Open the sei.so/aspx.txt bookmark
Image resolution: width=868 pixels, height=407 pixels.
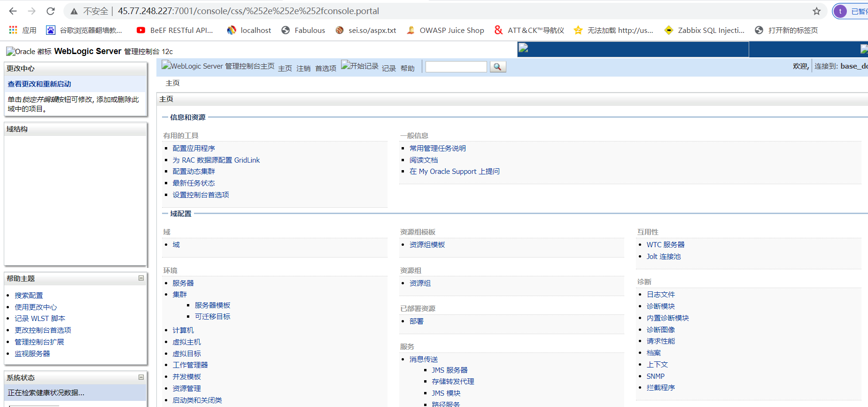366,30
